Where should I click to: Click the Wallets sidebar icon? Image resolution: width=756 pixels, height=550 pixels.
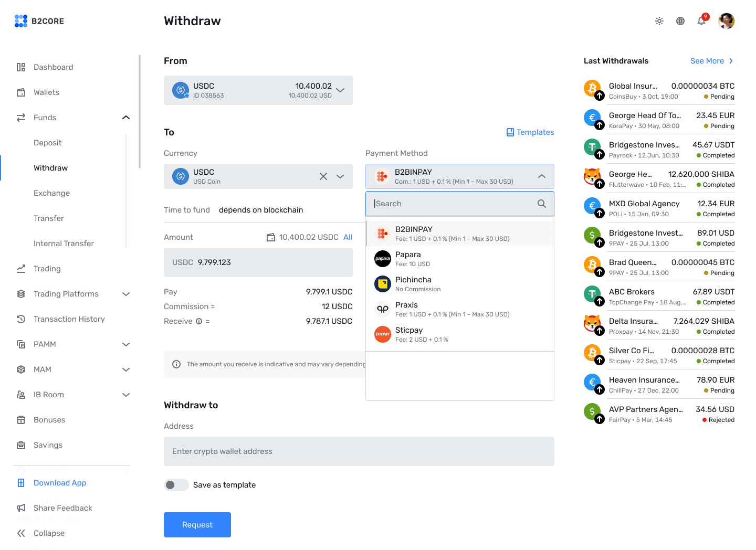click(21, 92)
